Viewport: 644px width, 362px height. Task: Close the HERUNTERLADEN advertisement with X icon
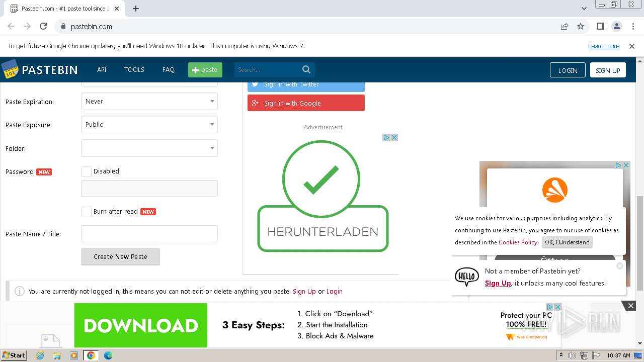(x=394, y=137)
